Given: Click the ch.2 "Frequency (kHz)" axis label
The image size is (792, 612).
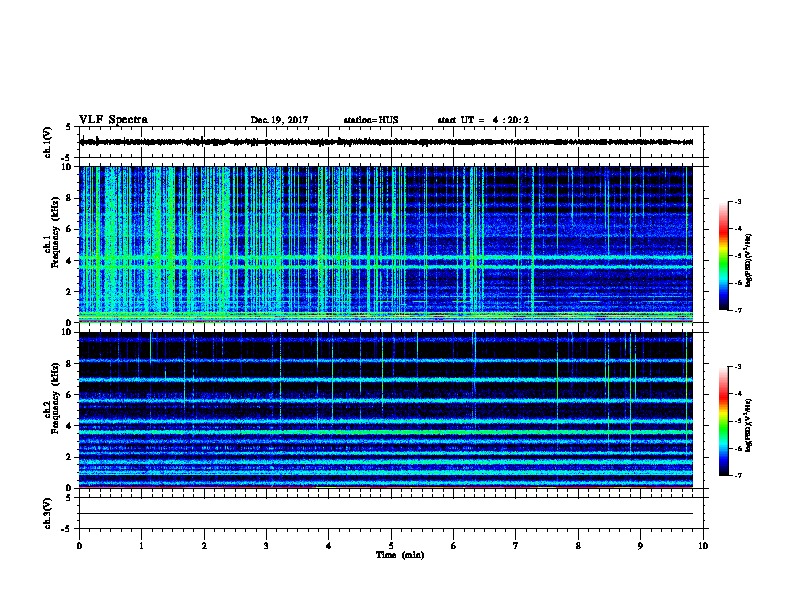Looking at the screenshot, I should click(x=55, y=398).
